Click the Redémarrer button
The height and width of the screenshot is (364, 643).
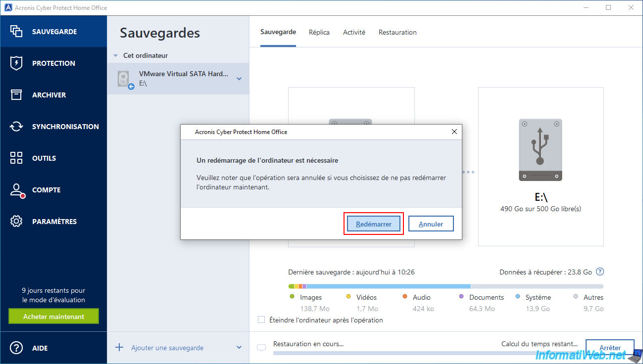pos(374,224)
